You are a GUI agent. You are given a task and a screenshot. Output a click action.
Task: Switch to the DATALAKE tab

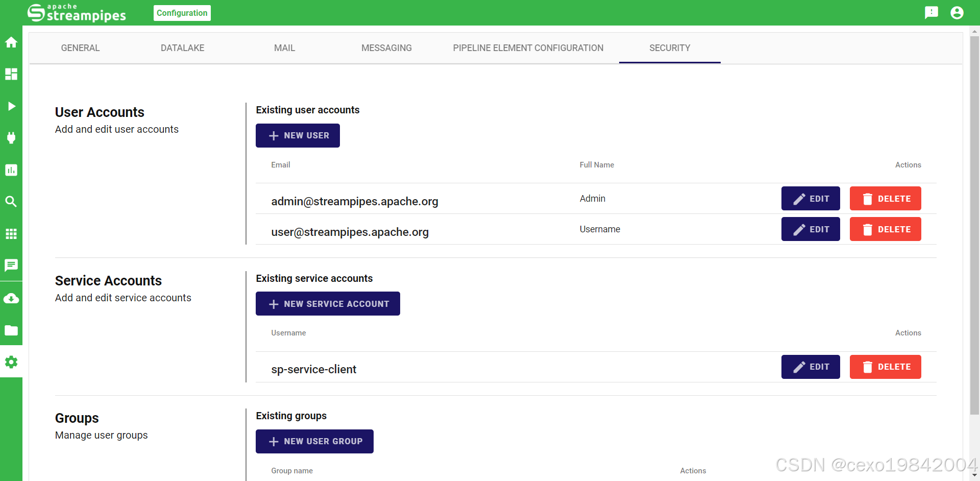tap(182, 47)
